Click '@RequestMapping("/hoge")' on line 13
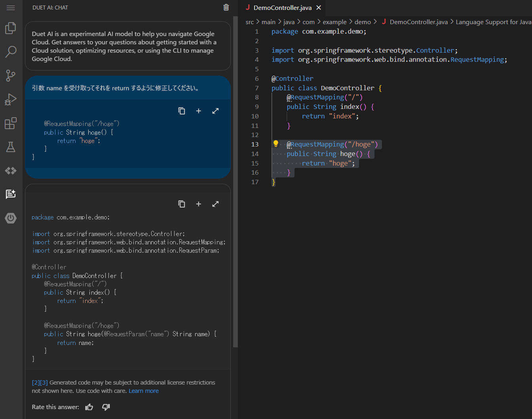 pyautogui.click(x=332, y=144)
